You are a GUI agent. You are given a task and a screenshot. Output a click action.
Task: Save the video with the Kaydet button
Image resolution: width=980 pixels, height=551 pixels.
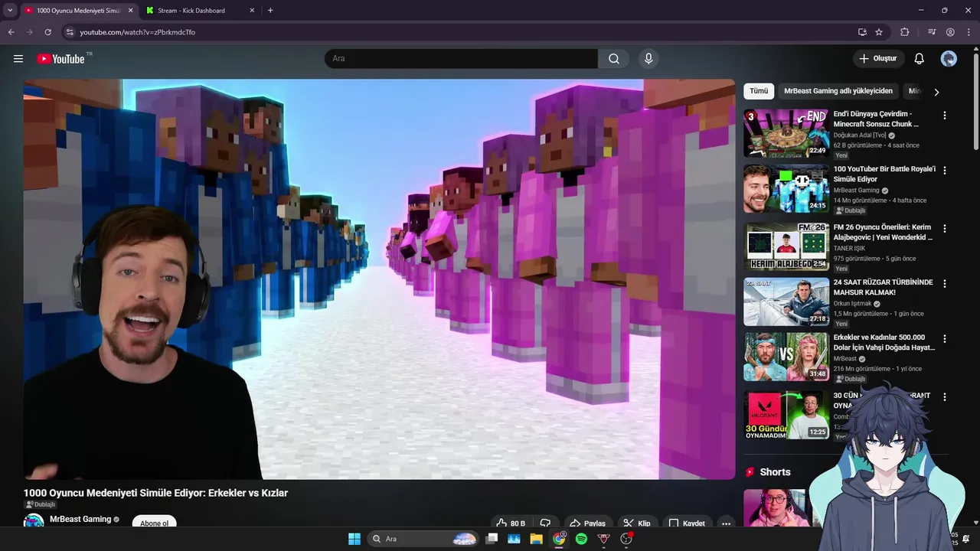(687, 523)
